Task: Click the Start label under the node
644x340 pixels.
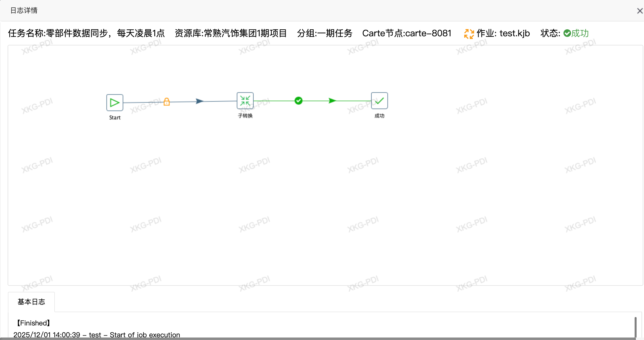Action: [115, 118]
